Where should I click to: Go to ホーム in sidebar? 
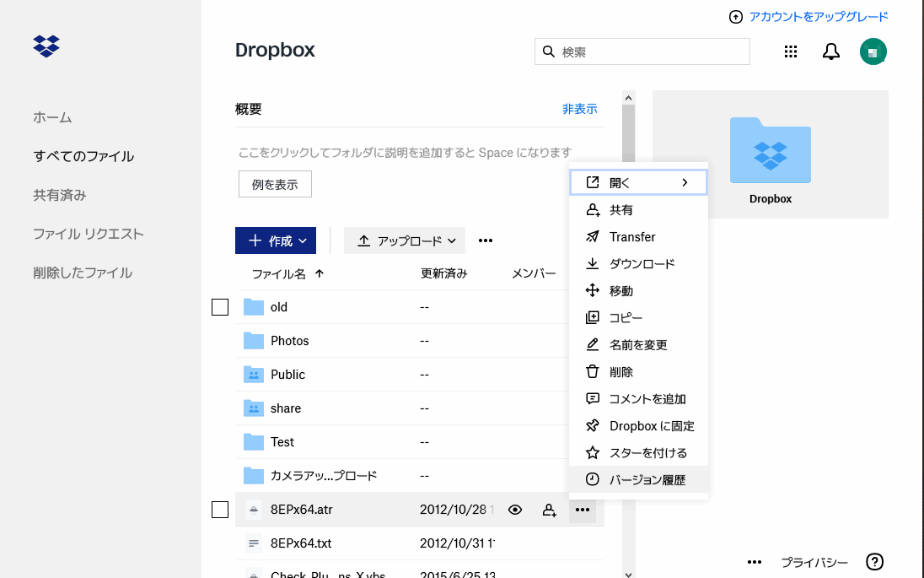click(x=52, y=117)
